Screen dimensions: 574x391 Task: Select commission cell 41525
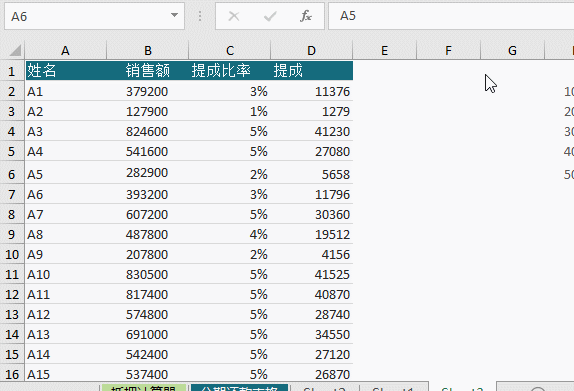click(x=312, y=274)
